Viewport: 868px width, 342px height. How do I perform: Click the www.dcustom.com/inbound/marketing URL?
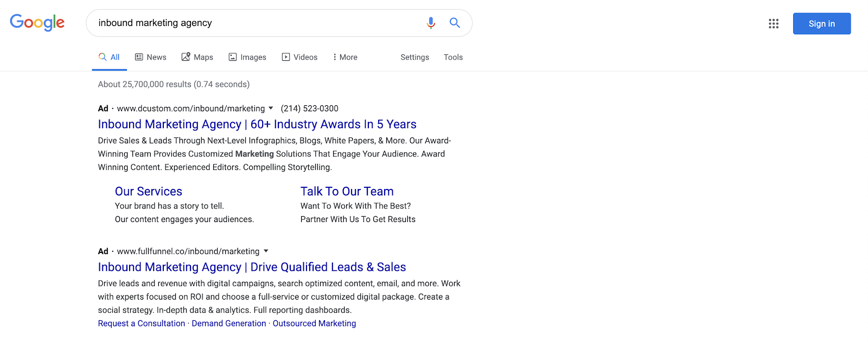[191, 109]
